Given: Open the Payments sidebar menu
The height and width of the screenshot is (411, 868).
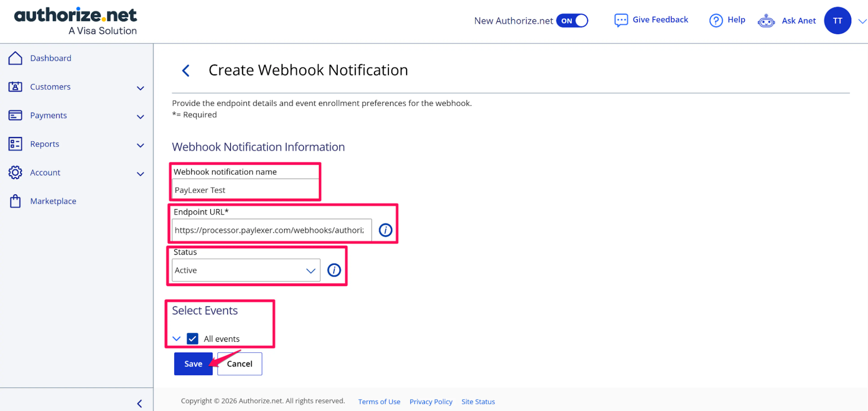Looking at the screenshot, I should [49, 115].
